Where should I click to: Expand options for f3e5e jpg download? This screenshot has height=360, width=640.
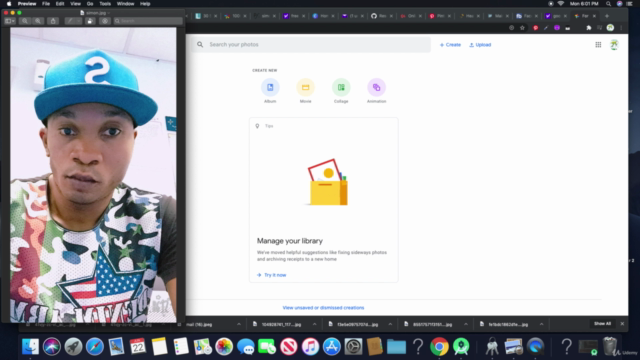coord(390,324)
